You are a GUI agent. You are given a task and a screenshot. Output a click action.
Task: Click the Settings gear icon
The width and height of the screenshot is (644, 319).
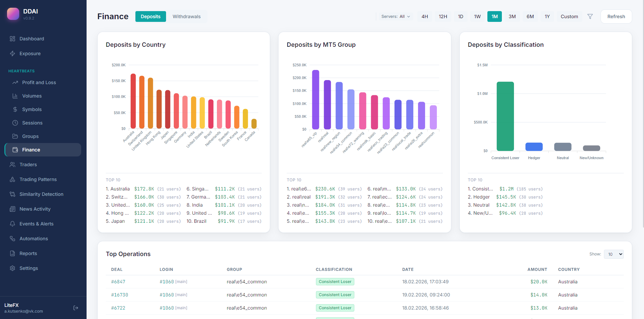pyautogui.click(x=12, y=268)
